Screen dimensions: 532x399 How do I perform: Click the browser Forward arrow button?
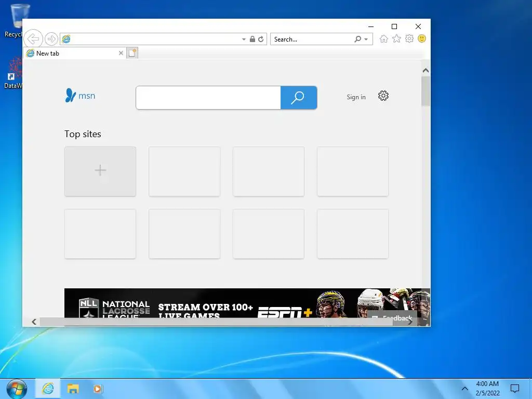coord(51,39)
